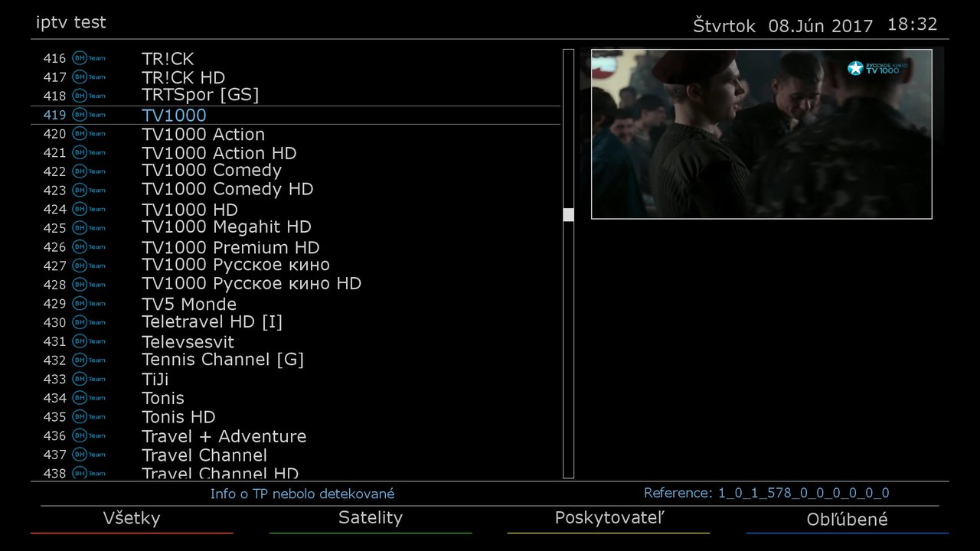
Task: Select the TV1000 Action channel name
Action: point(204,135)
